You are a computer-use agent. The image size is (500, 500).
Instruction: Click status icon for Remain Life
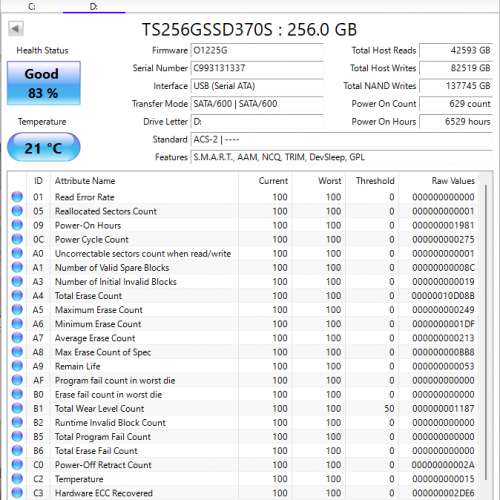tap(17, 366)
